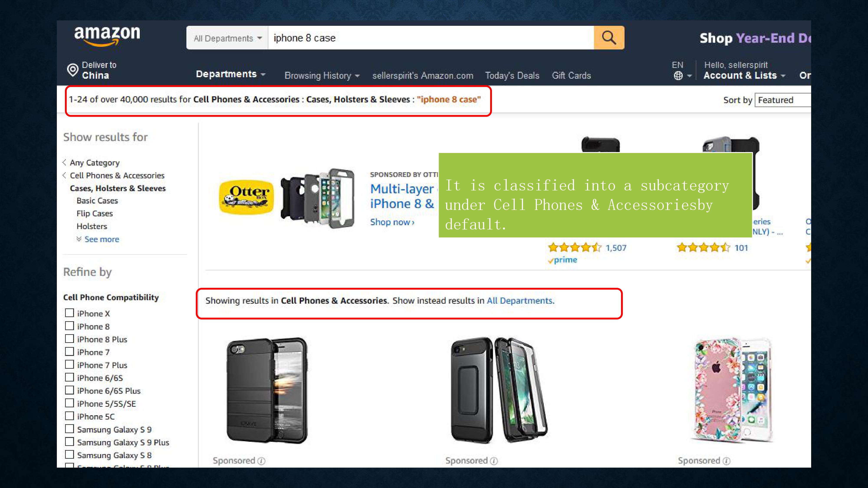Click the OtterBox brand logo
The width and height of the screenshot is (868, 488).
[246, 197]
